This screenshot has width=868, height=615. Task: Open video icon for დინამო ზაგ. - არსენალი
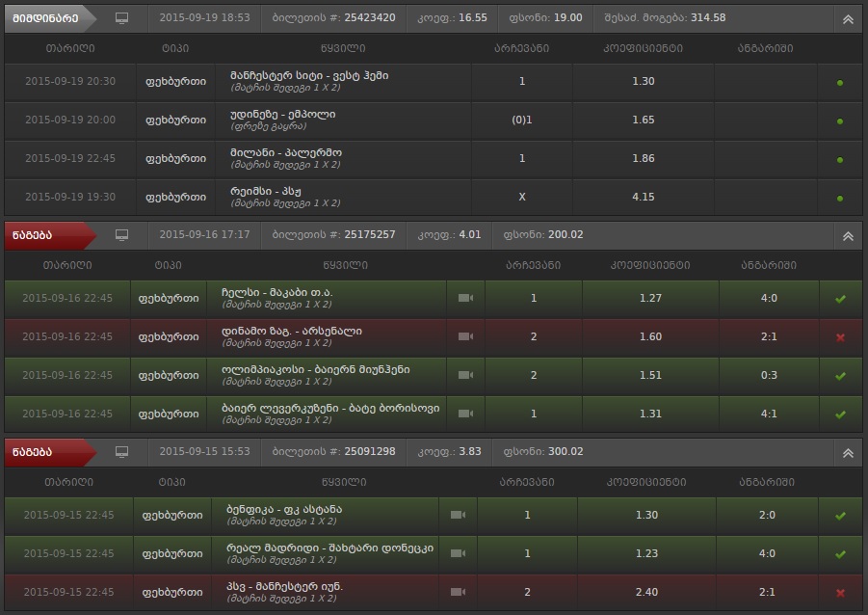[465, 336]
